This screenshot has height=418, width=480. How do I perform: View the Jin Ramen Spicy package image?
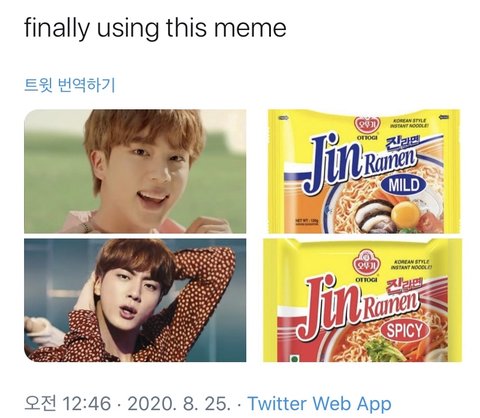click(x=363, y=300)
